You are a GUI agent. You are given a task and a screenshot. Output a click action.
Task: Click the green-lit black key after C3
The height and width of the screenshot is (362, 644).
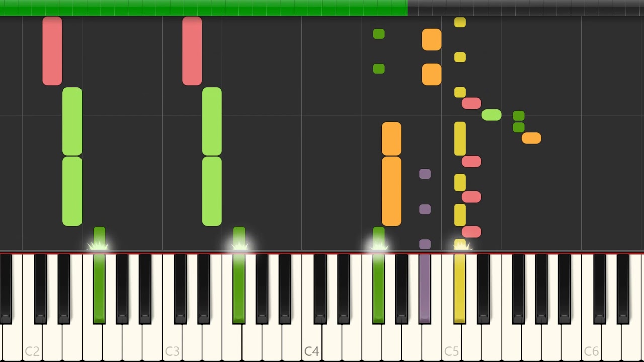pos(239,288)
